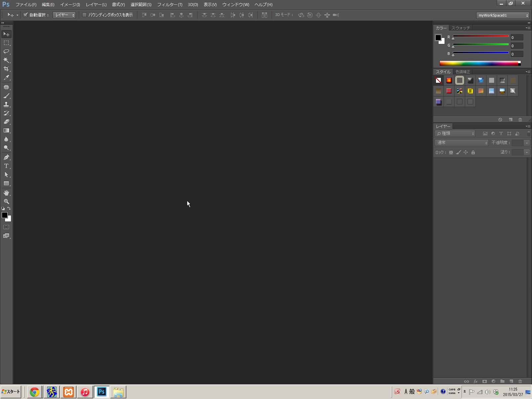Click the create new style button
Image resolution: width=532 pixels, height=399 pixels.
point(510,120)
